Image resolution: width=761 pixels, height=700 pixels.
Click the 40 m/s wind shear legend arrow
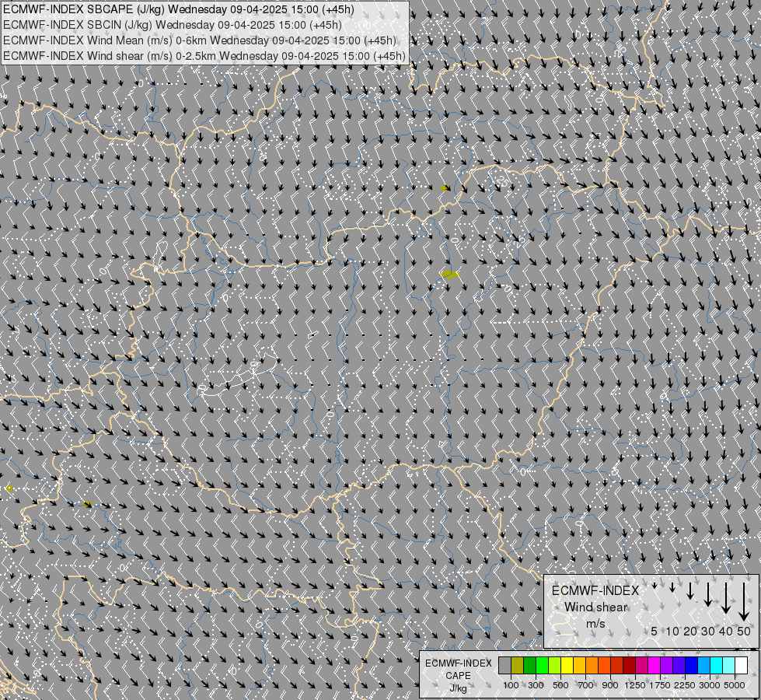(x=726, y=598)
